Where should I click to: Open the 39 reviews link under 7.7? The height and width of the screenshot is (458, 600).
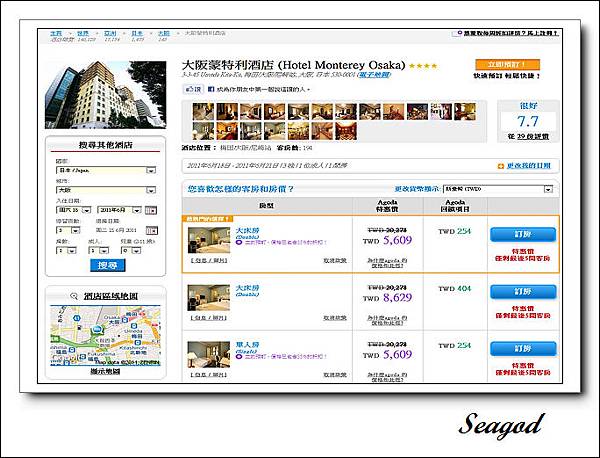533,137
